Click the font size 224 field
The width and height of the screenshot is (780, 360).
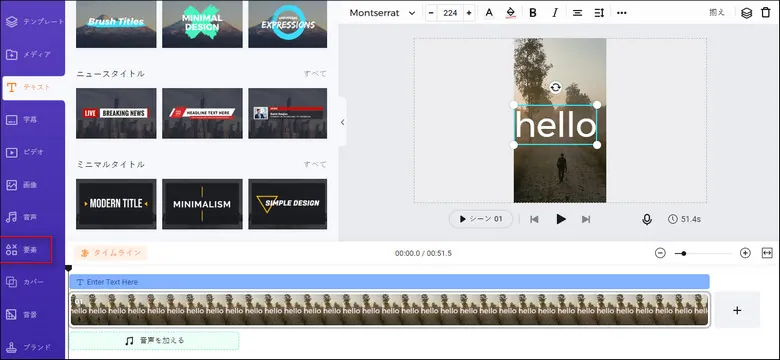450,13
